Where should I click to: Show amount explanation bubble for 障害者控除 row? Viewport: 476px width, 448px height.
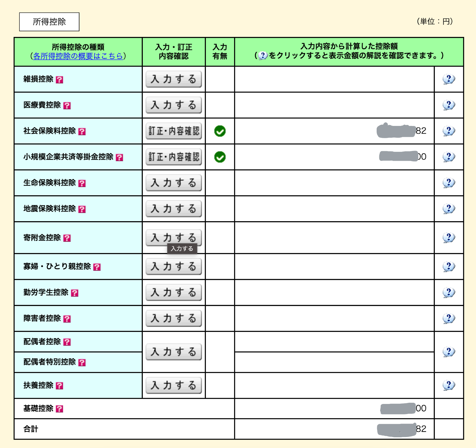[449, 318]
